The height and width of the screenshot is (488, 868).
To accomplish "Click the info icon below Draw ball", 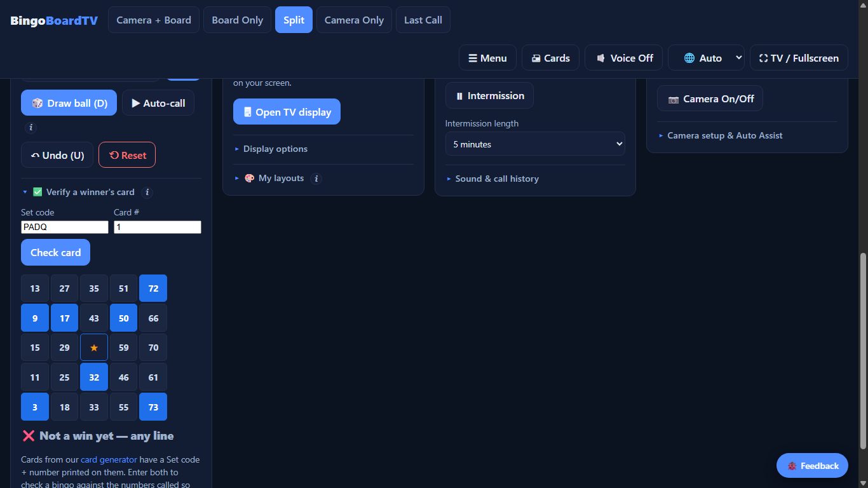I will (31, 128).
